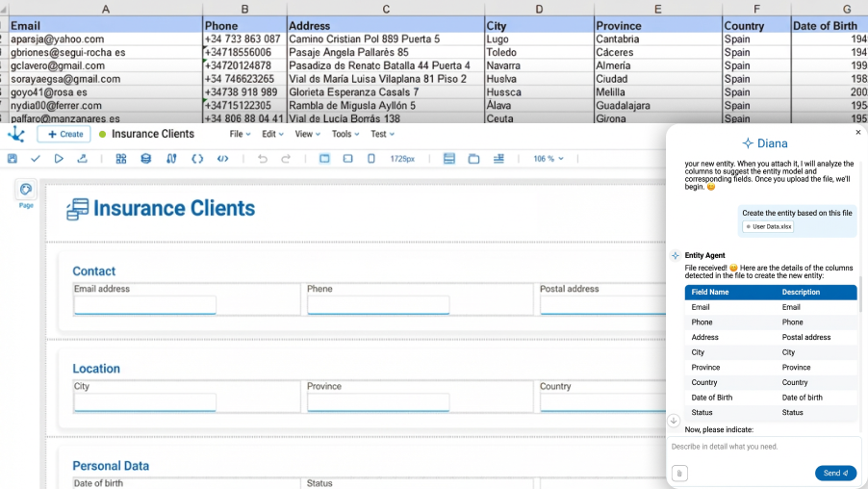Open the database entities icon
Image resolution: width=868 pixels, height=489 pixels.
146,159
